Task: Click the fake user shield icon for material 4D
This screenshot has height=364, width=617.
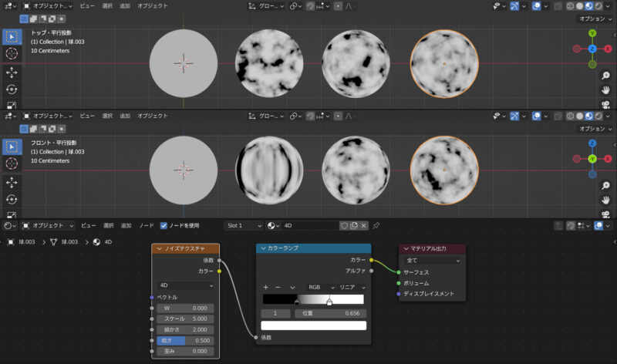Action: [344, 225]
